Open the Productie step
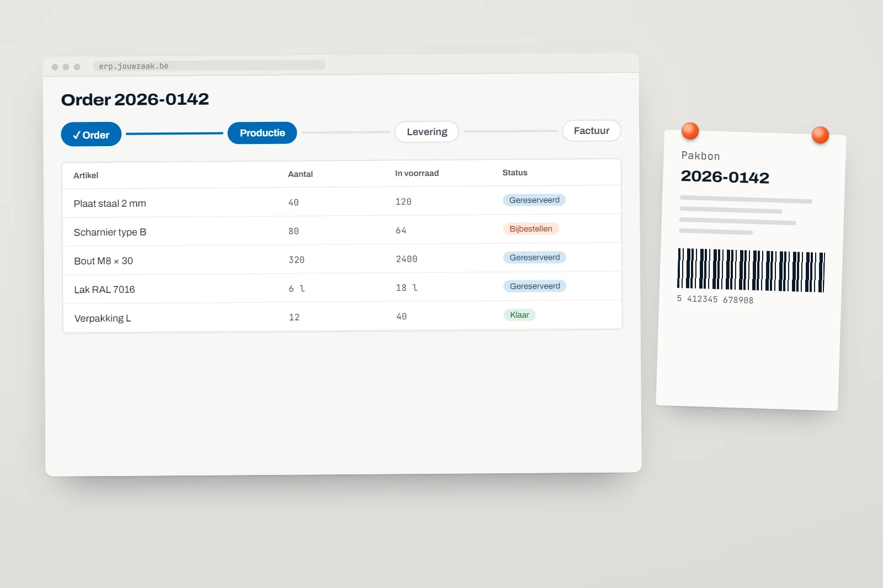 tap(262, 133)
